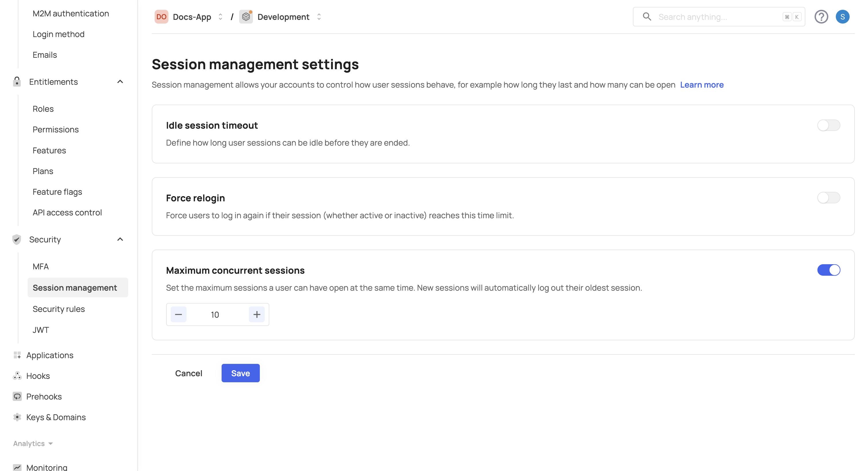Click the Prehooks sidebar icon
The image size is (868, 471).
17,396
